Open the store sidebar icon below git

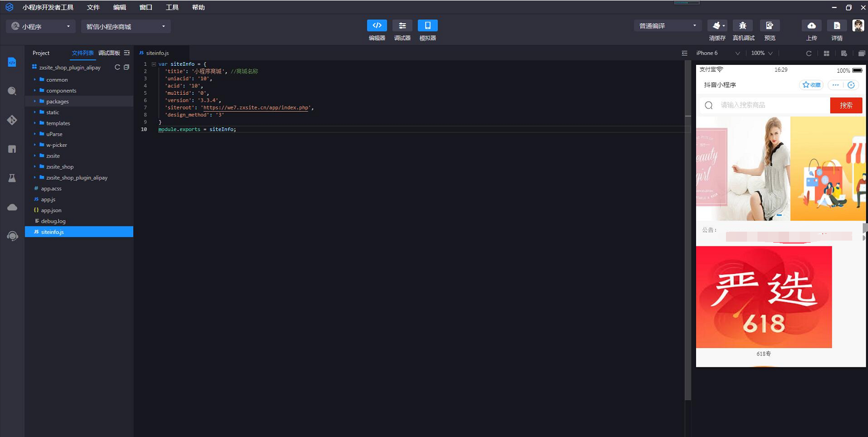click(x=12, y=149)
